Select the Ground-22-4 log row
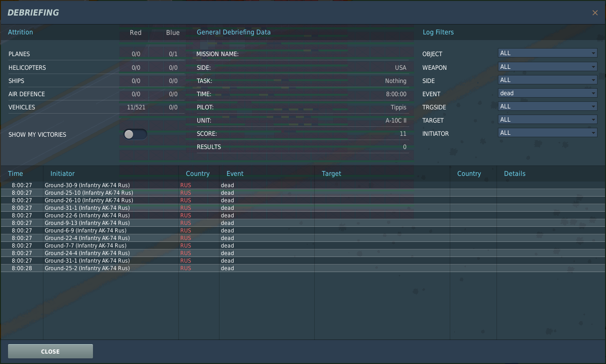606x364 pixels. pos(303,238)
